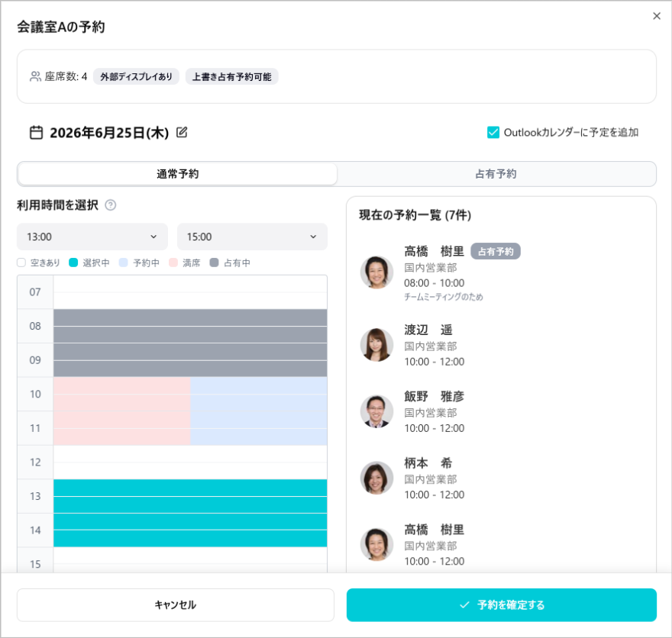Viewport: 672px width, 638px height.
Task: Click the avatar of 柄本 希
Action: coord(376,478)
